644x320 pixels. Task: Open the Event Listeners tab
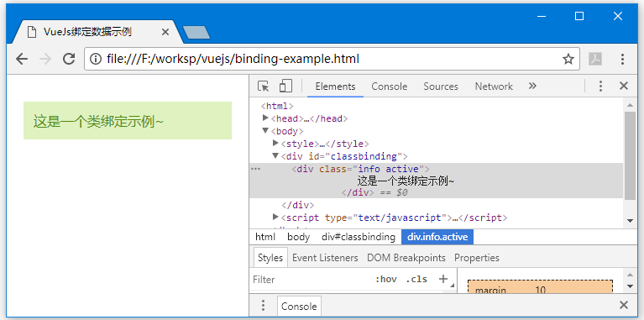[325, 258]
